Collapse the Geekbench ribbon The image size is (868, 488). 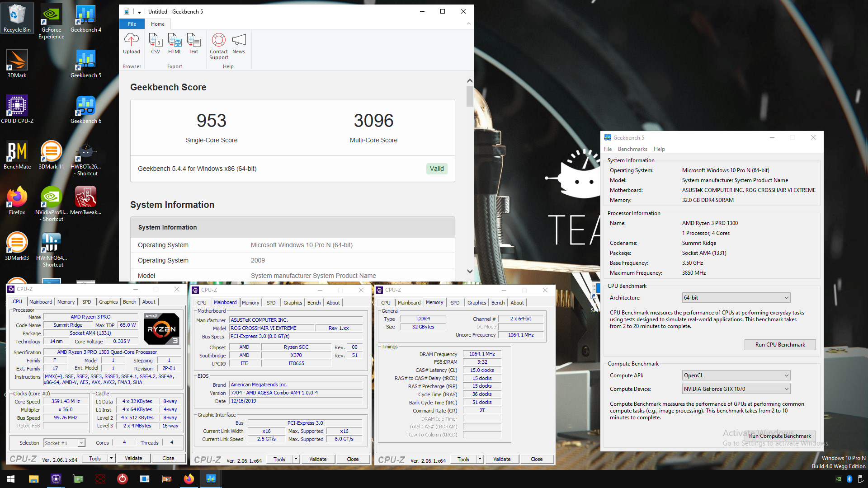(468, 24)
